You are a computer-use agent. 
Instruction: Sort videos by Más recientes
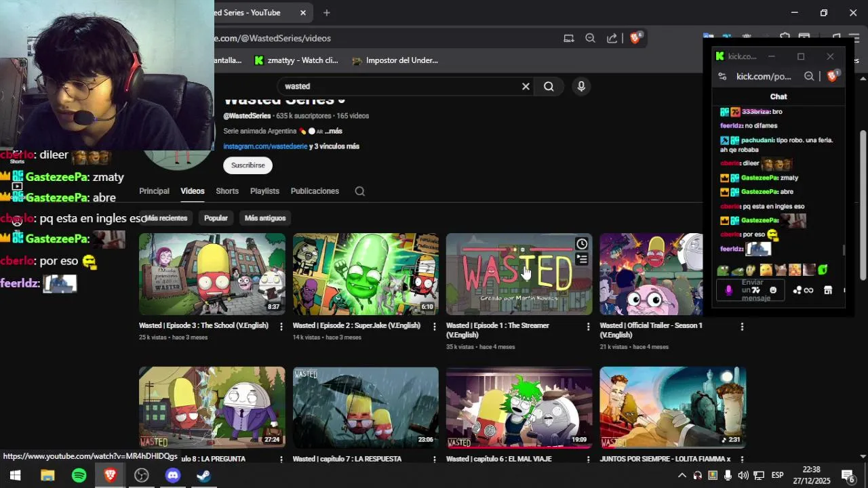(x=166, y=218)
